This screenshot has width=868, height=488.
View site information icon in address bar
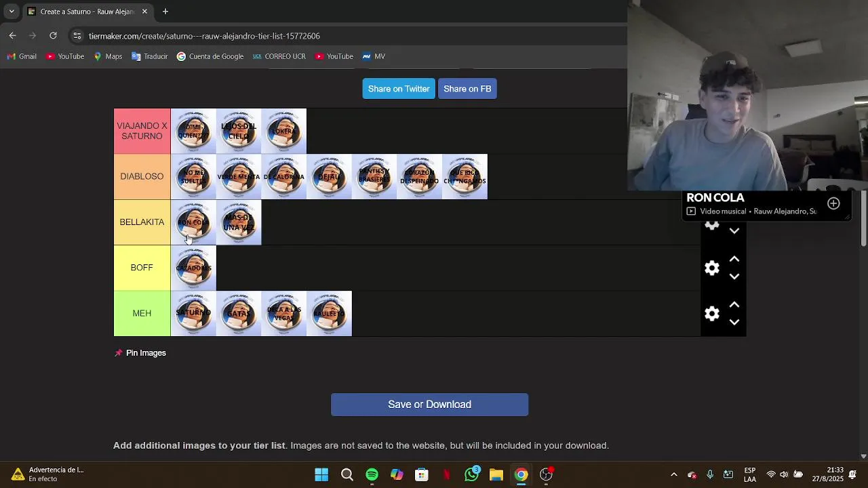(77, 36)
